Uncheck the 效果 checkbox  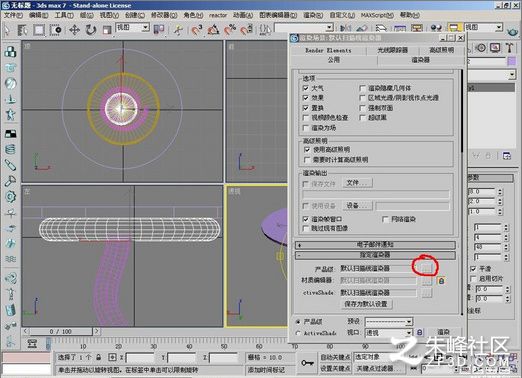(x=306, y=98)
